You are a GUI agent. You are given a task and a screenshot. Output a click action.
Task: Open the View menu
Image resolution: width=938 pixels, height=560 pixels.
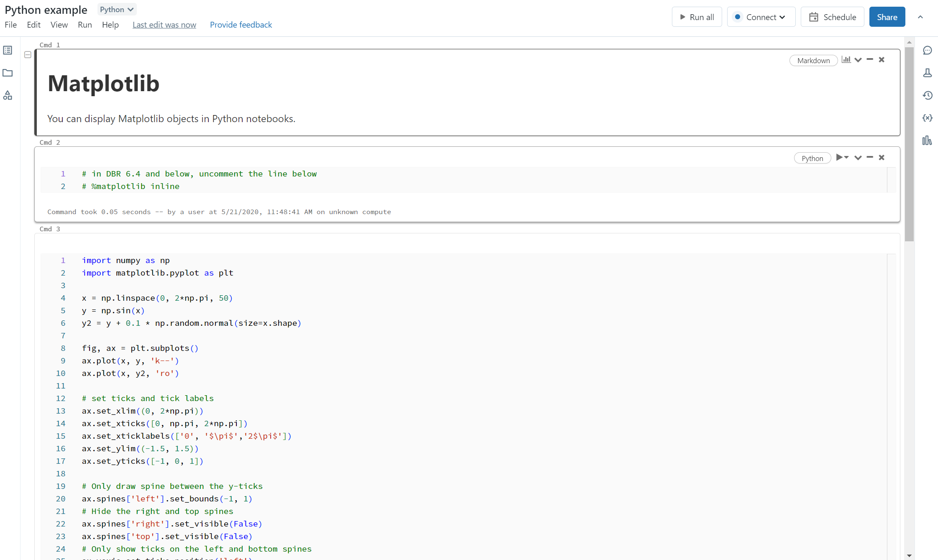[59, 25]
